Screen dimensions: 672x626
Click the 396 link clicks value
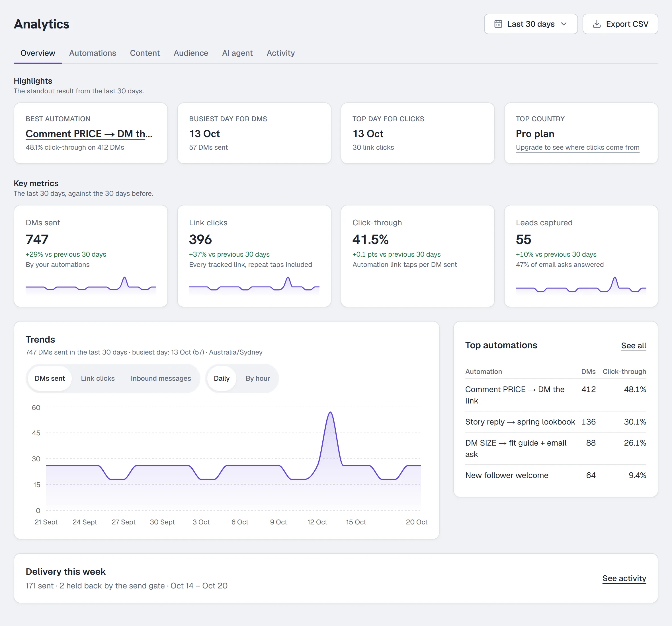coord(200,240)
